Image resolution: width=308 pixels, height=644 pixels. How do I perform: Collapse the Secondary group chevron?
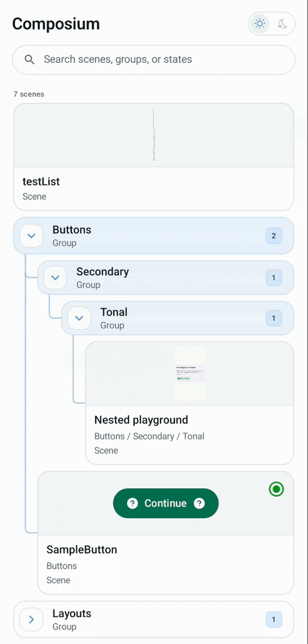tap(55, 278)
